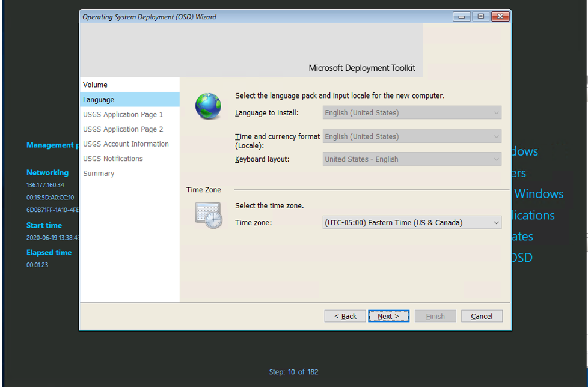Click the 'Select the time zone.' text
The height and width of the screenshot is (388, 588).
[x=269, y=205]
